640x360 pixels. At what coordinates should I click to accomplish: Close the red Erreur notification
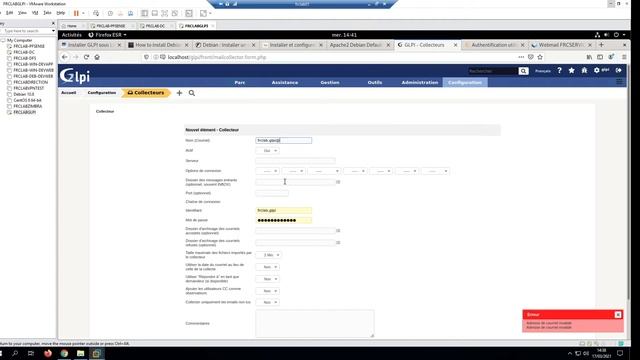point(618,315)
